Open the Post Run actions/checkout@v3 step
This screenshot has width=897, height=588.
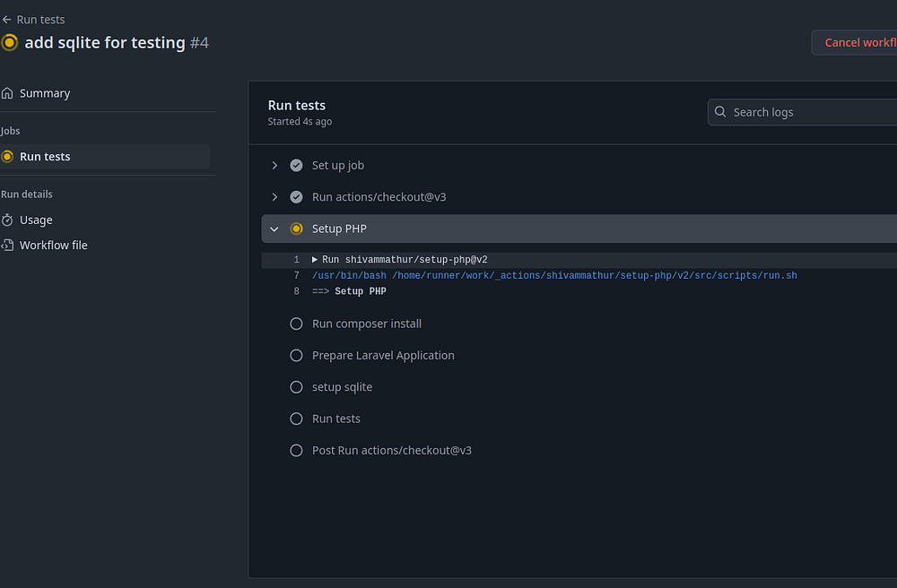[391, 450]
